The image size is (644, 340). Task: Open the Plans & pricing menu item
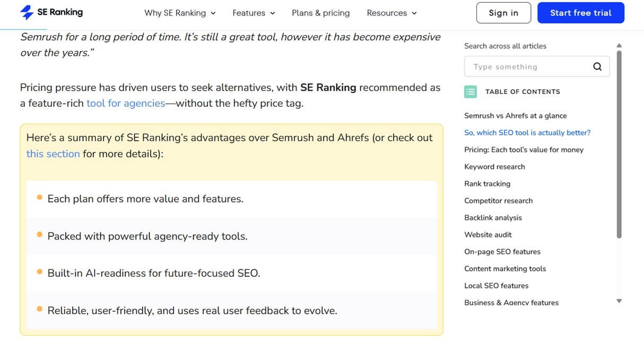pyautogui.click(x=320, y=12)
